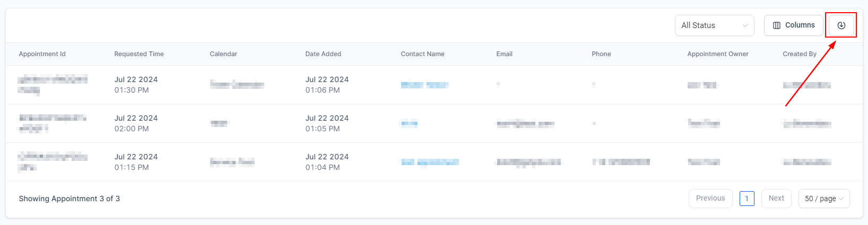Screen dimensions: 868x225
Task: Click the Phone column header
Action: (601, 54)
